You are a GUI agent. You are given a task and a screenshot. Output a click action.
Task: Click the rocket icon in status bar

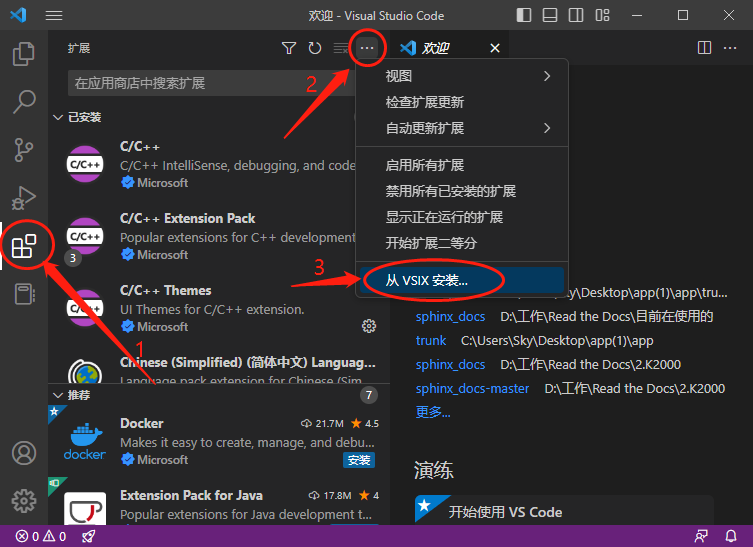point(88,536)
